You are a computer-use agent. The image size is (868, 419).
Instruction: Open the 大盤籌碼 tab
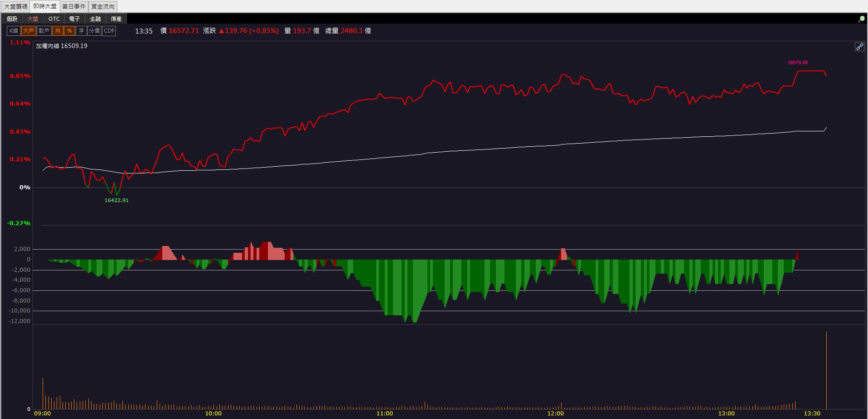click(16, 6)
